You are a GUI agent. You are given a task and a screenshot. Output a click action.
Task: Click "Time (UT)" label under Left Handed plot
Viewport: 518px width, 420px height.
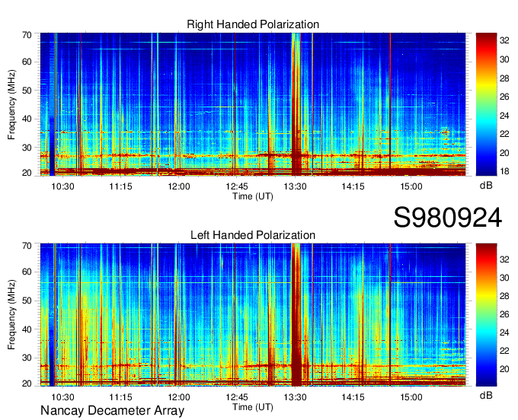pos(253,407)
